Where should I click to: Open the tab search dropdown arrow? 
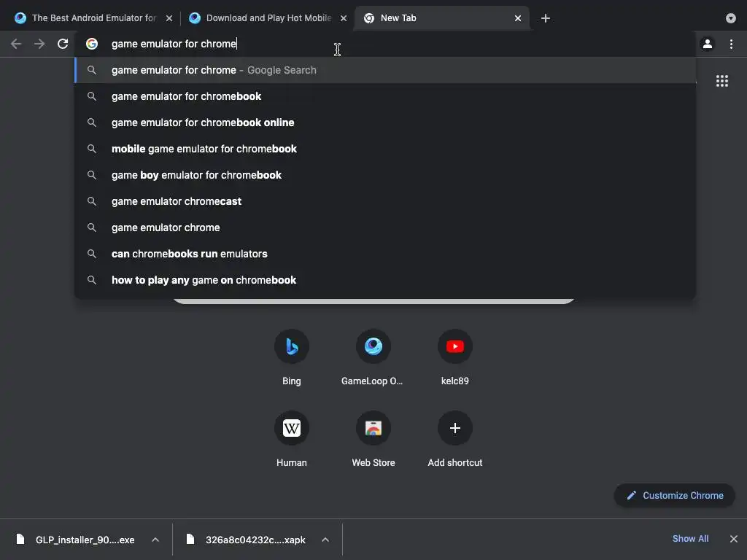(x=731, y=18)
